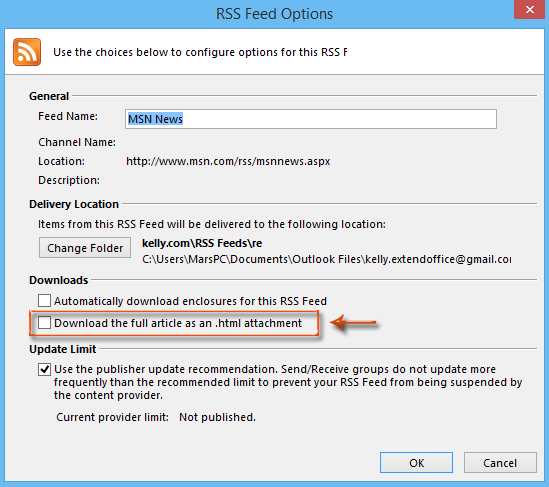Click the orange RSS feed icon
549x487 pixels.
pyautogui.click(x=27, y=52)
